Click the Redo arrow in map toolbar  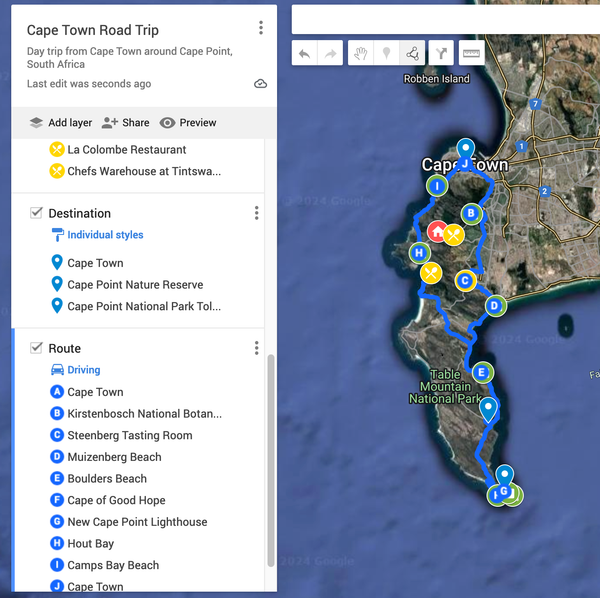pos(330,53)
